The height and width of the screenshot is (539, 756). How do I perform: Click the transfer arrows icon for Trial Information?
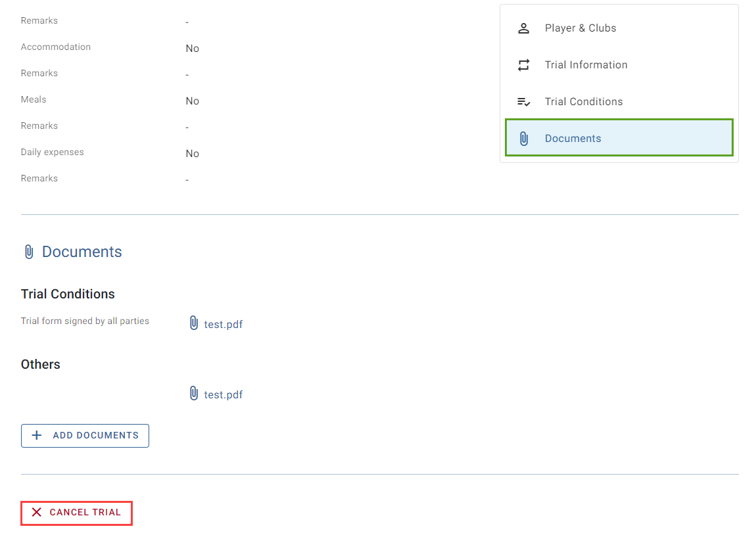point(523,65)
